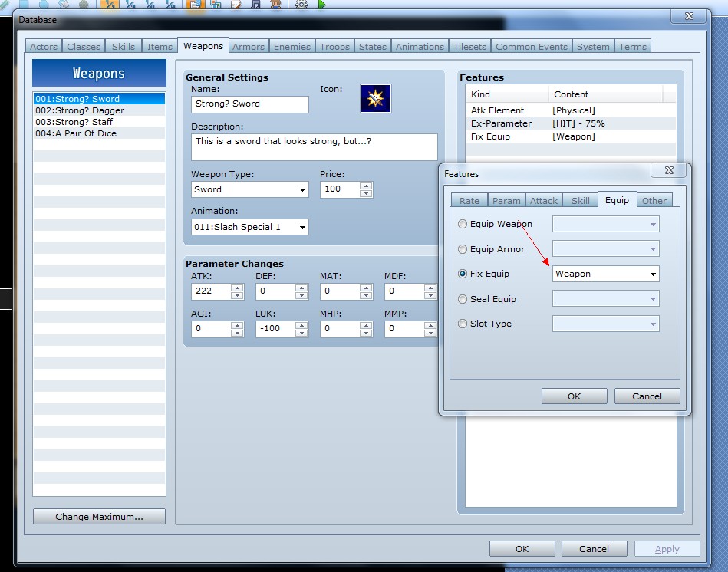
Task: Select the Equip Weapon radio button
Action: pyautogui.click(x=463, y=224)
